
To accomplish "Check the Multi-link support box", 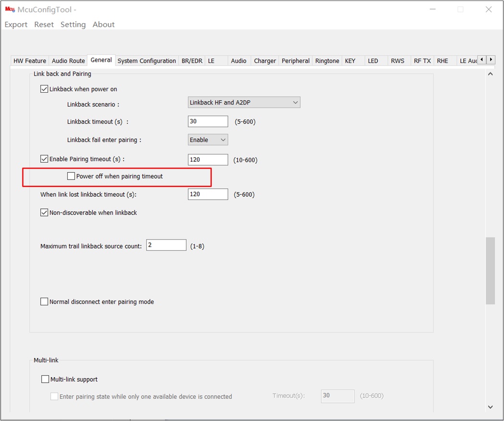I will 45,379.
